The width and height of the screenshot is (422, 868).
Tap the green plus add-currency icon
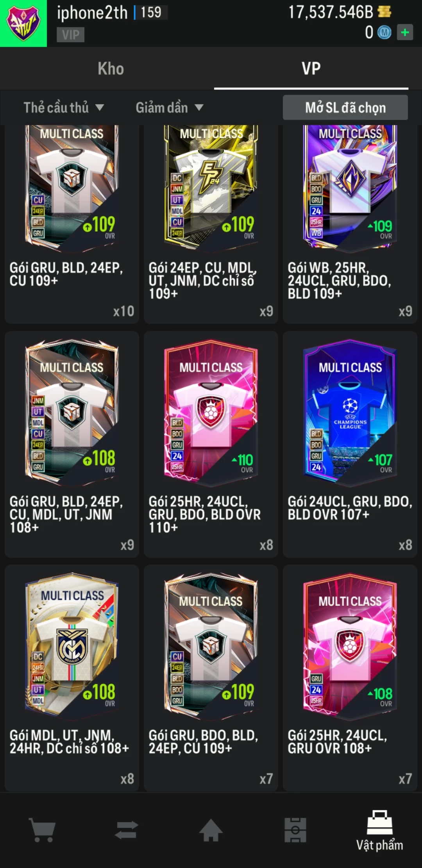[x=405, y=32]
